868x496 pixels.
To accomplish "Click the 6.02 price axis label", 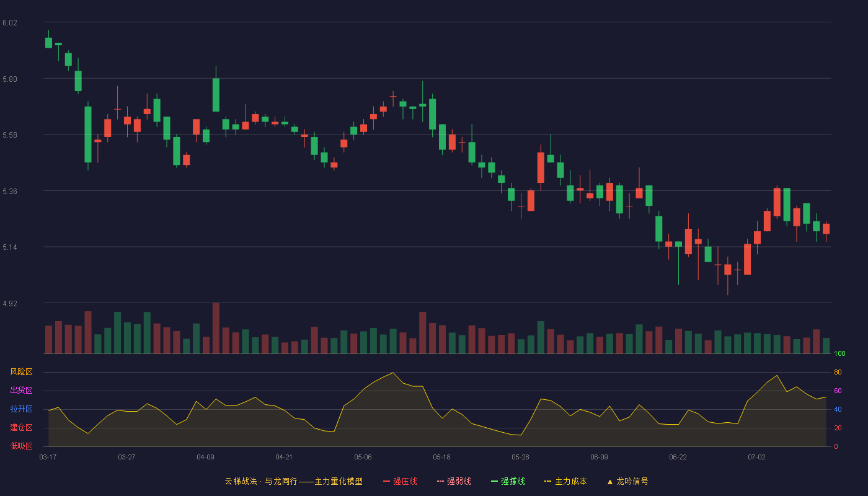I will 10,23.
